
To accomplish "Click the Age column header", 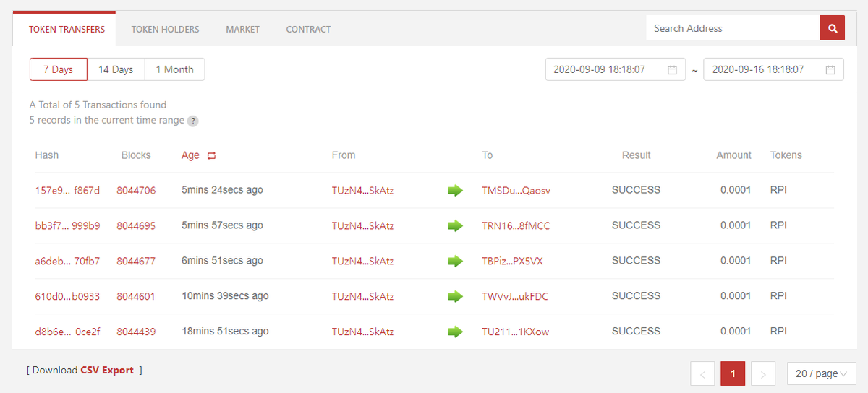I will (x=190, y=155).
